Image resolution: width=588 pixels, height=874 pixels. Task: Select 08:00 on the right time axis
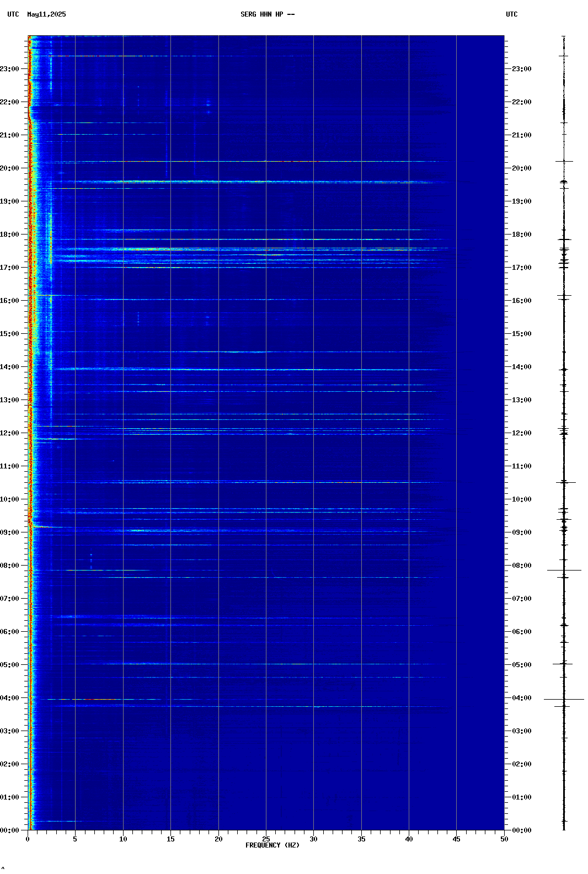(522, 566)
